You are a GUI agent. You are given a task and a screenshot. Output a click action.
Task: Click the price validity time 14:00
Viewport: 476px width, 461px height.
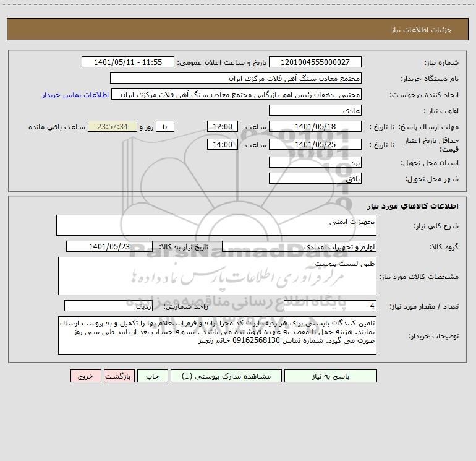[x=222, y=144]
